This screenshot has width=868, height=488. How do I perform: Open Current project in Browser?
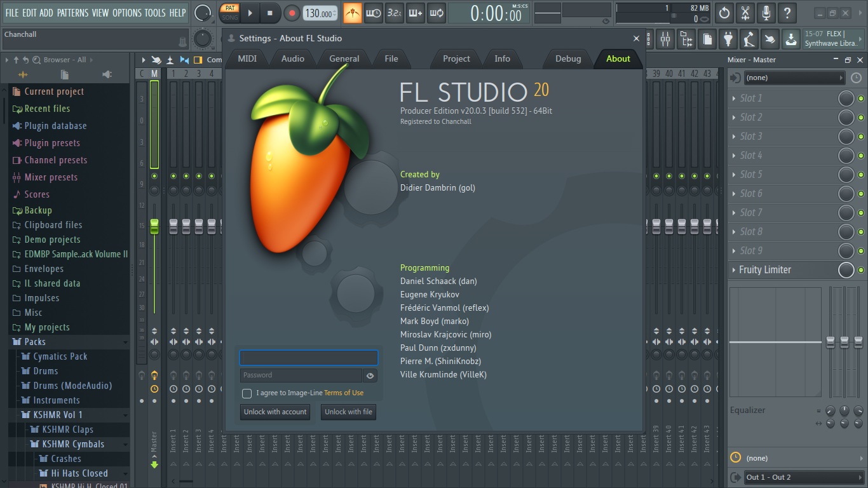[54, 91]
